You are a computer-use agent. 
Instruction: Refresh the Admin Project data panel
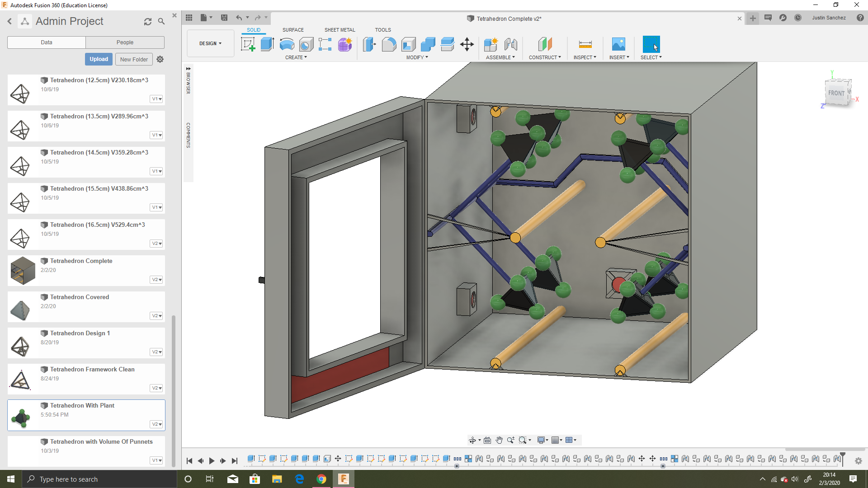pos(148,22)
